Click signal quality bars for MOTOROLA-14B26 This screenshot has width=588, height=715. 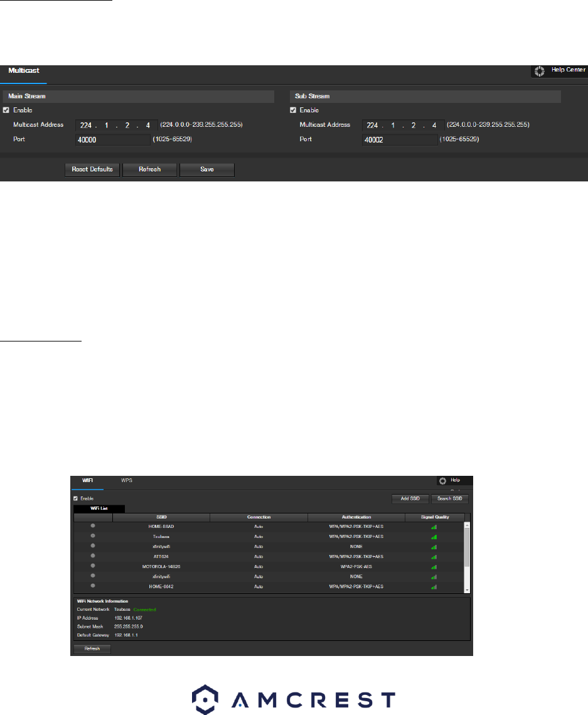[x=433, y=567]
